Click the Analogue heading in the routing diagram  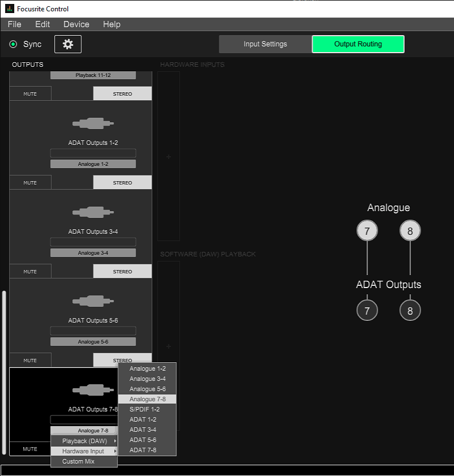pyautogui.click(x=388, y=208)
